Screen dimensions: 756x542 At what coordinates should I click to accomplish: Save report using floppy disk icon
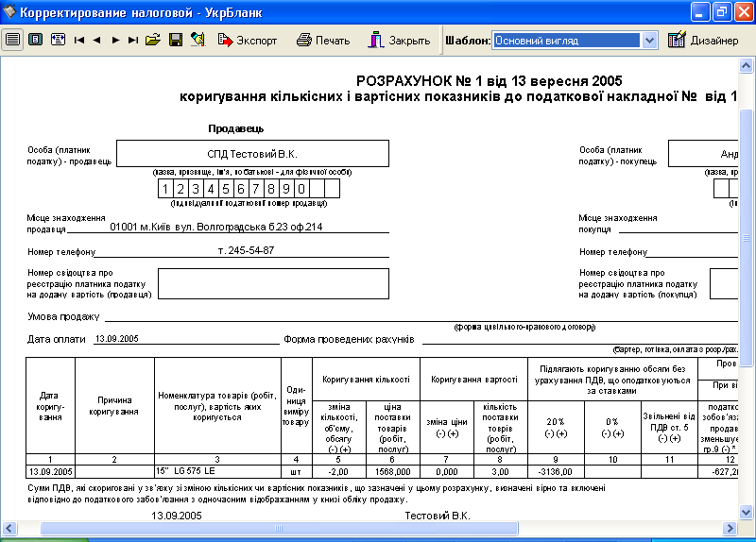point(176,41)
